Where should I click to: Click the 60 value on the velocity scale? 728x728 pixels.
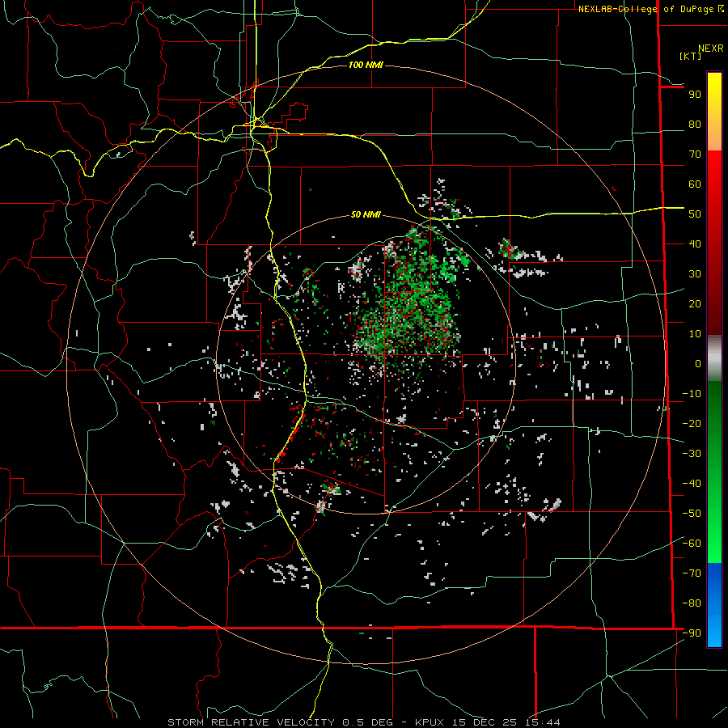click(x=695, y=184)
